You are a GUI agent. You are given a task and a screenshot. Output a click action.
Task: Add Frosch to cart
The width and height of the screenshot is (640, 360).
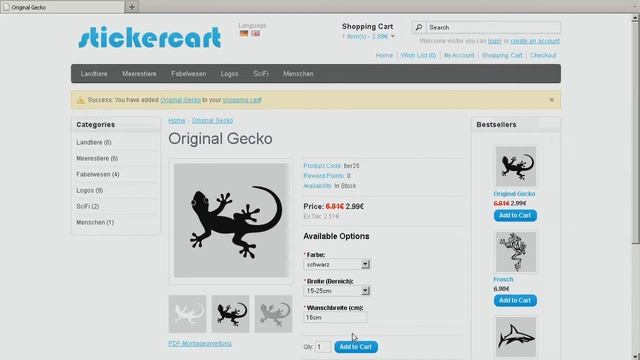point(515,300)
